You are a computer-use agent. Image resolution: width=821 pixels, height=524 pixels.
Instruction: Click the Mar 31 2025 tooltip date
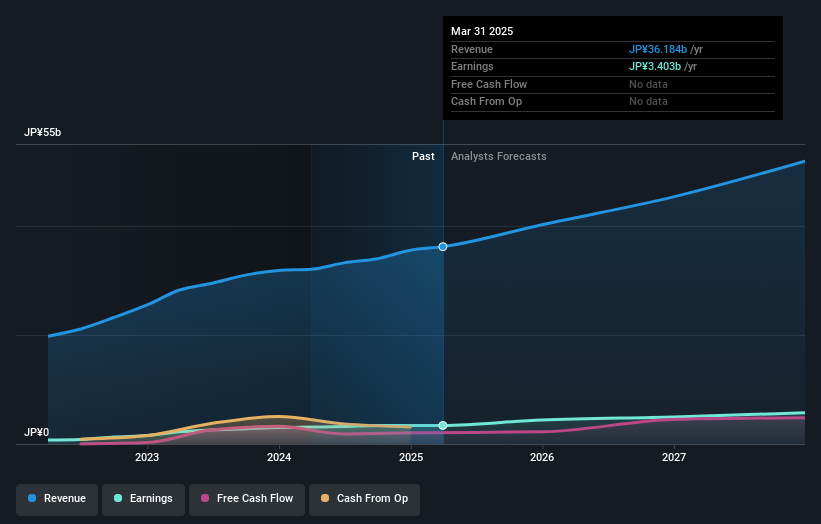pos(482,31)
